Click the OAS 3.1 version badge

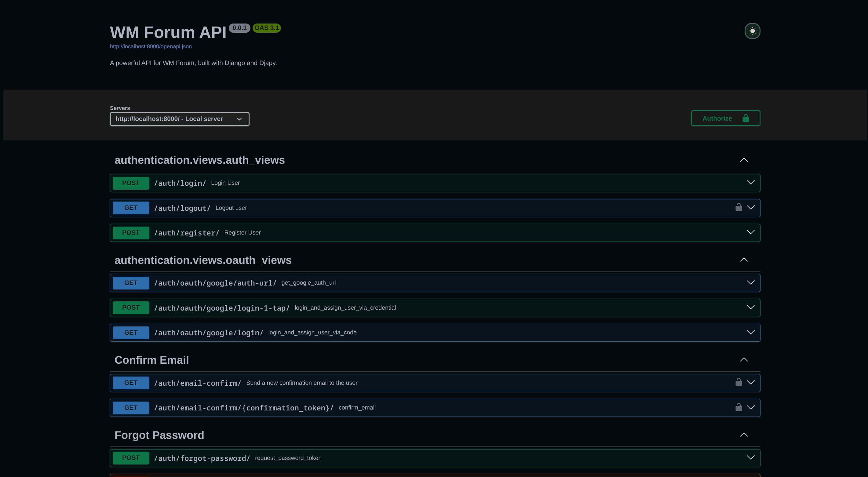[x=267, y=28]
